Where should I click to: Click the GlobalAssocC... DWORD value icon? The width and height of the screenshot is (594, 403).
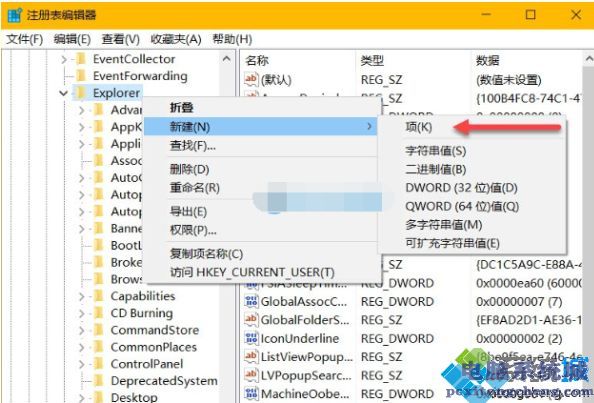pyautogui.click(x=251, y=301)
